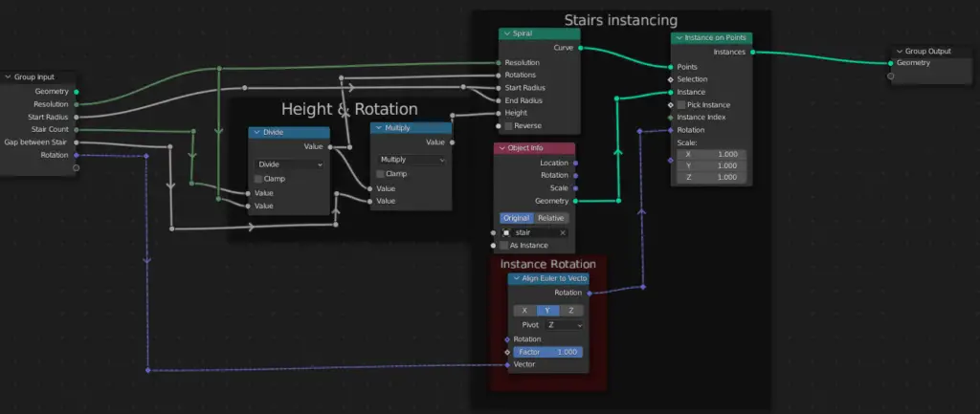Collapse the Spiral node

point(507,33)
